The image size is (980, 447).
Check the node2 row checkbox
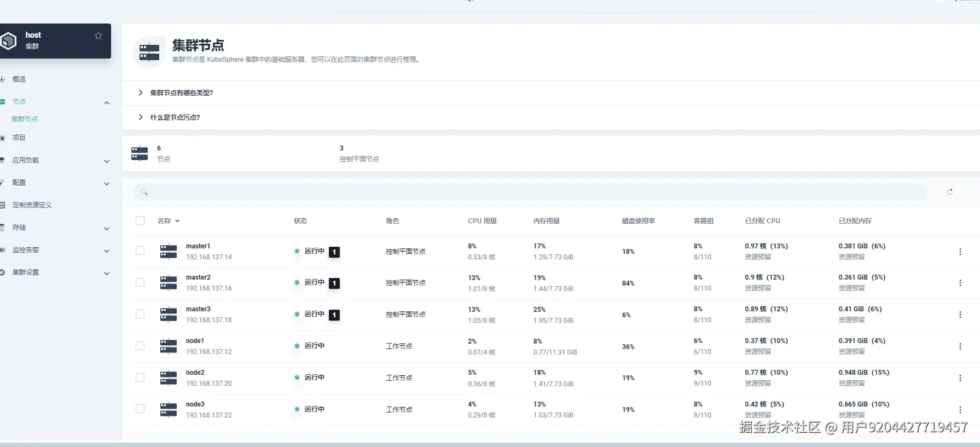(x=140, y=378)
